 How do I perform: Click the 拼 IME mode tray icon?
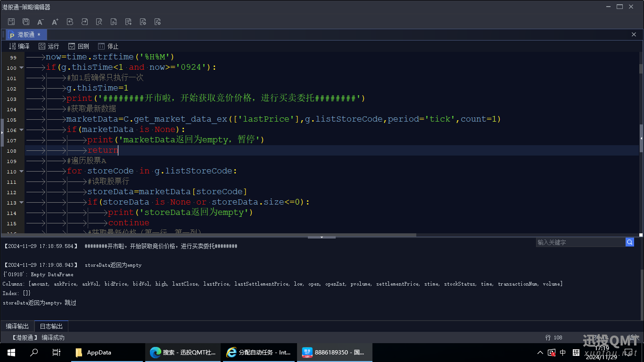[576, 353]
